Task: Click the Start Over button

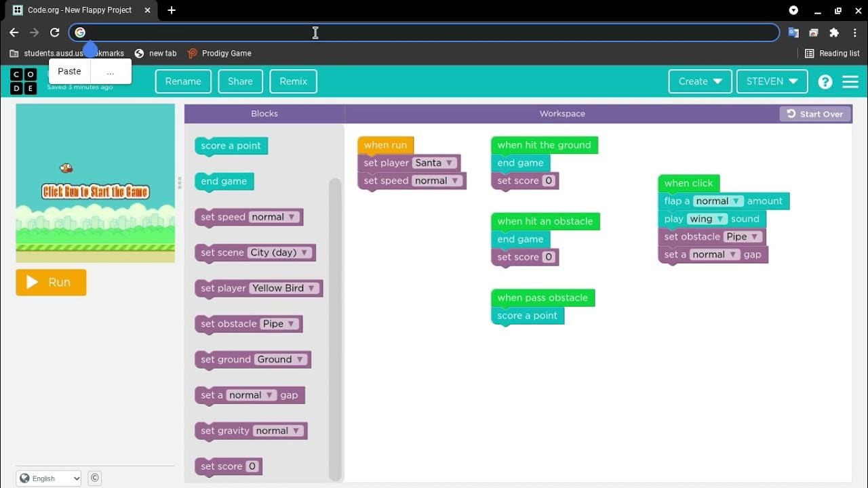Action: click(815, 114)
